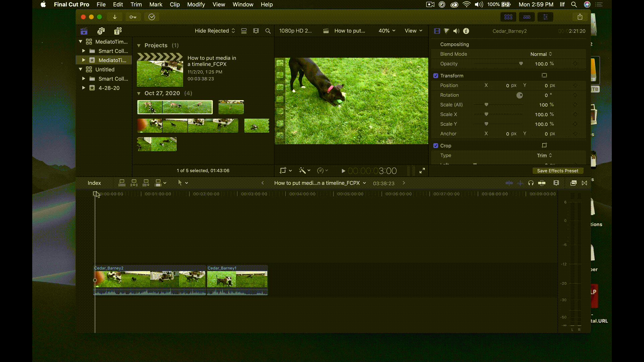This screenshot has height=362, width=644.
Task: Open the Blend Mode Normal dropdown
Action: pyautogui.click(x=541, y=54)
